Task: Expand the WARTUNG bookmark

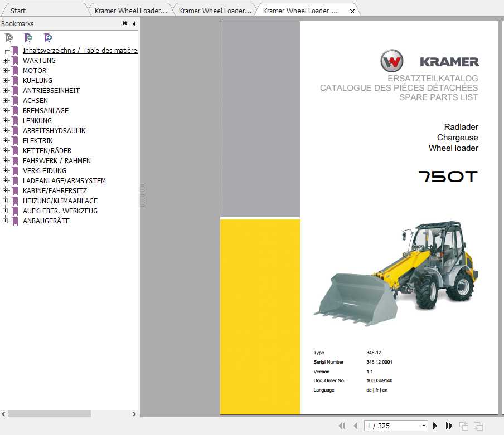Action: click(5, 60)
